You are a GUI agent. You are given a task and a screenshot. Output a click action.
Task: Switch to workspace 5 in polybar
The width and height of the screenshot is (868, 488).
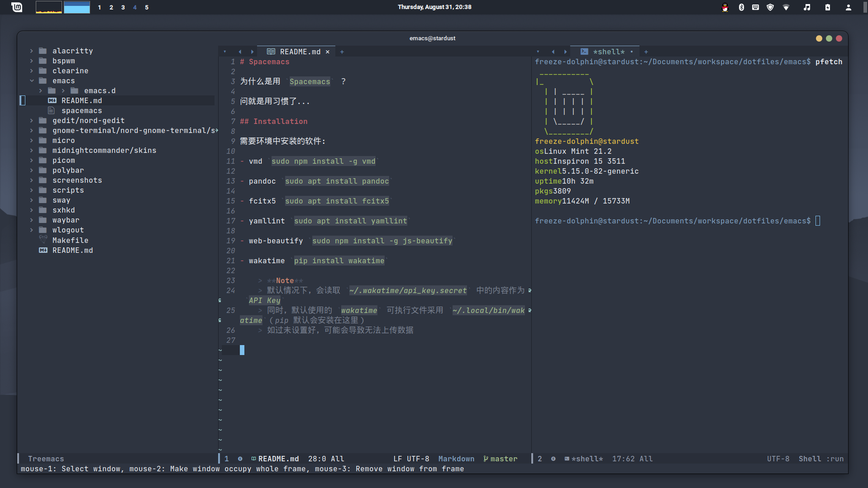147,7
